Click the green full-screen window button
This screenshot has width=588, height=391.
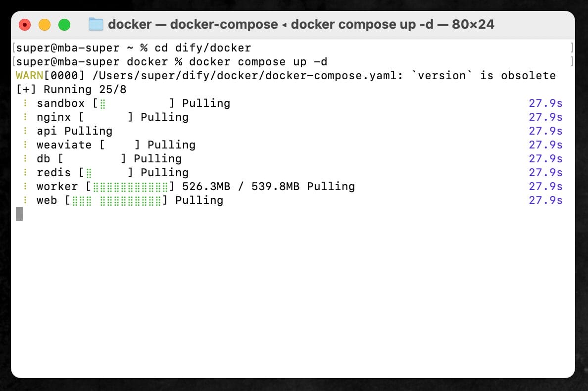[64, 25]
